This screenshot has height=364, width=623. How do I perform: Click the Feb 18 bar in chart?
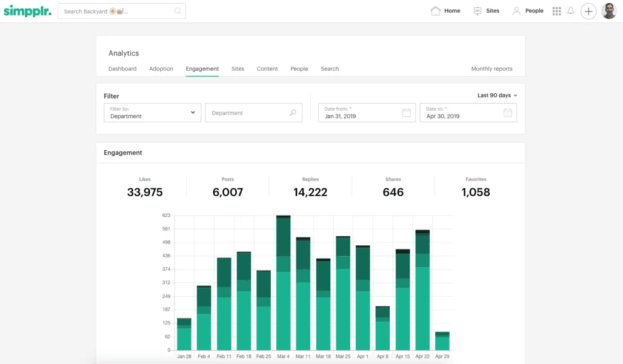[244, 301]
